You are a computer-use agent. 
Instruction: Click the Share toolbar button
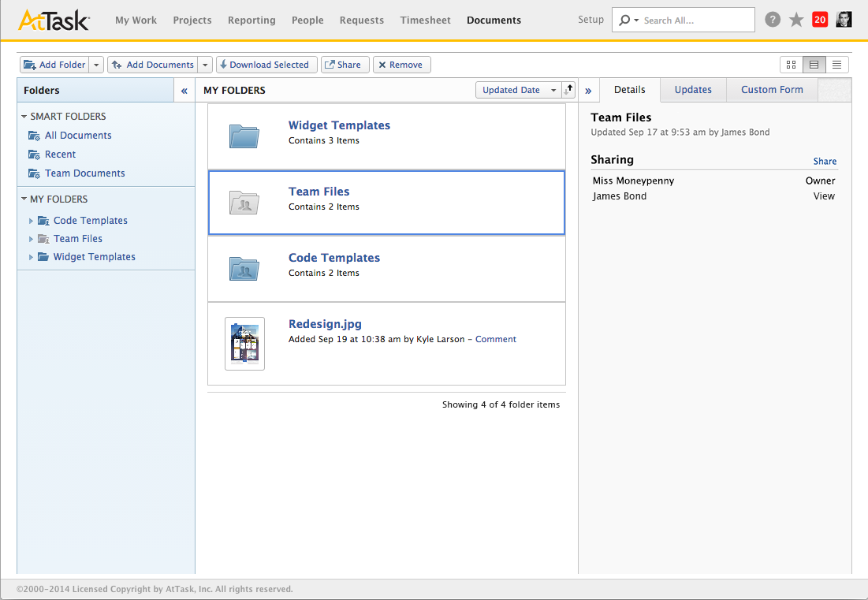345,65
